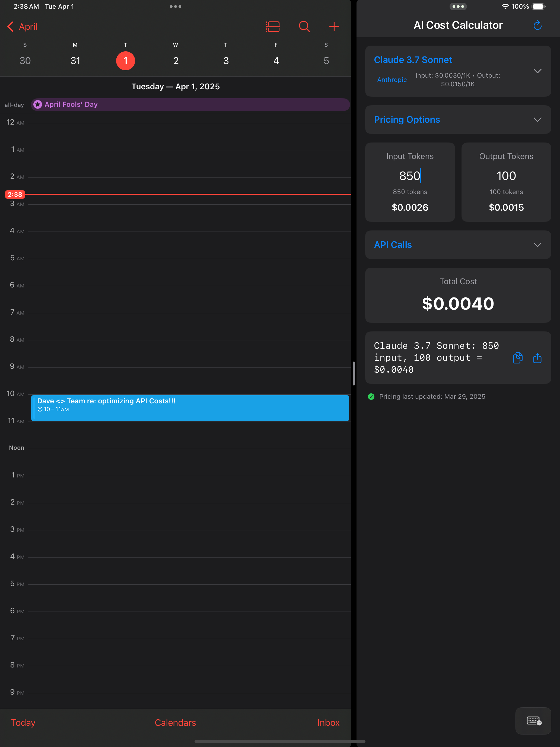
Task: Open the Calendars menu
Action: [175, 722]
